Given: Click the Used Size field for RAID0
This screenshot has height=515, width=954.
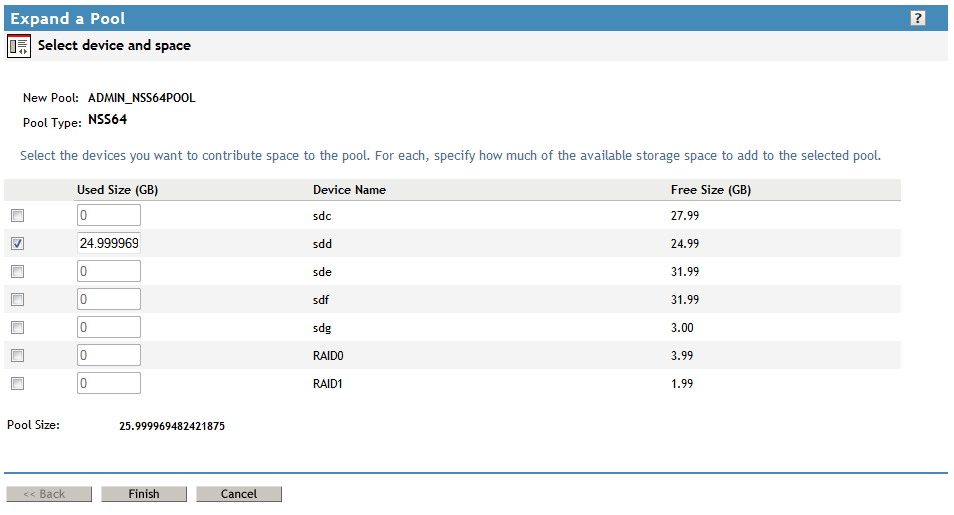Looking at the screenshot, I should click(109, 355).
